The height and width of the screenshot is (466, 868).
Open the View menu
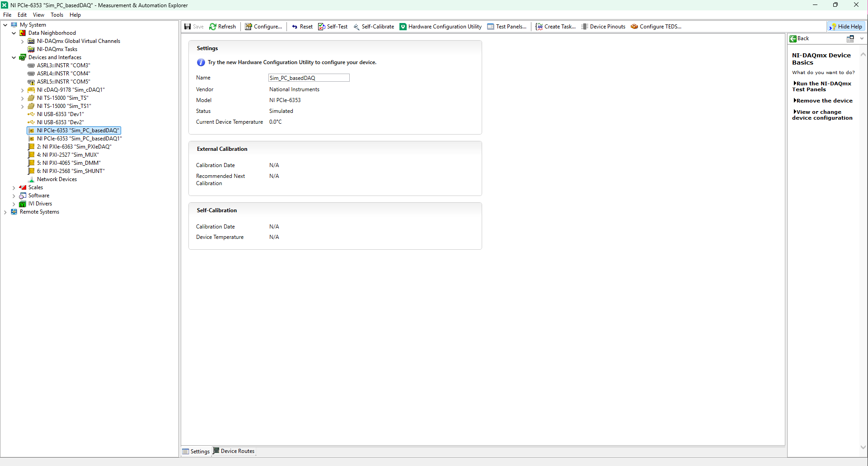(39, 15)
